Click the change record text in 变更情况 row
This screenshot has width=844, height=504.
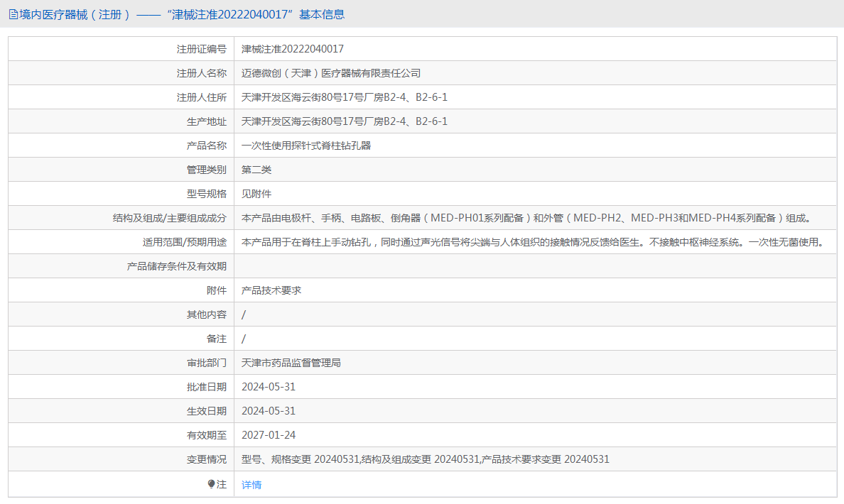(x=426, y=459)
